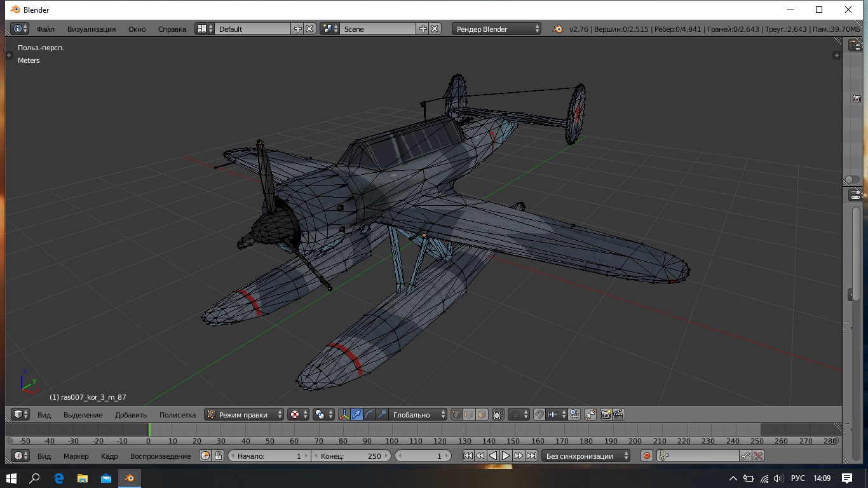The image size is (868, 488).
Task: Jump to the last frame button
Action: [532, 456]
